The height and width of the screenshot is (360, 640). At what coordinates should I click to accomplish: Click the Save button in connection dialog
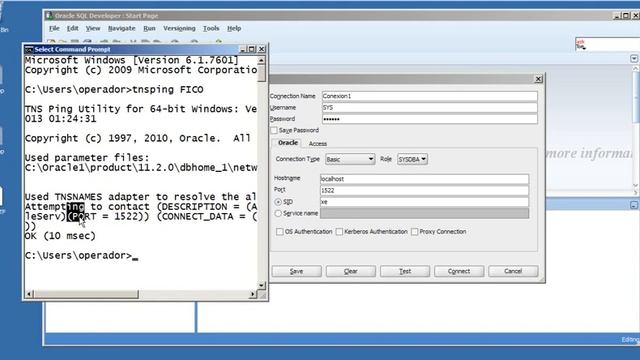point(296,271)
